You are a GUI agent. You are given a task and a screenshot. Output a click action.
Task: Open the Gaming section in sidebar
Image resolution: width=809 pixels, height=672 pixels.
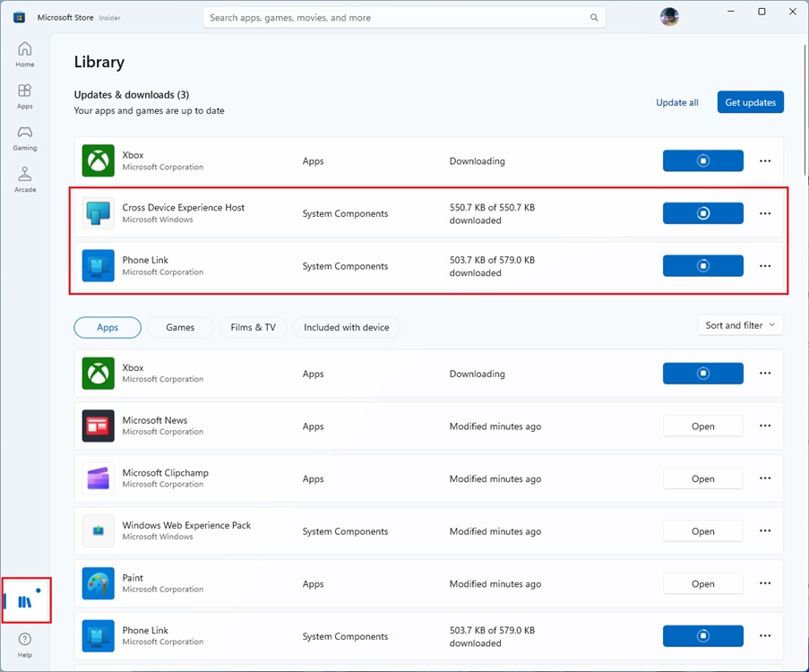25,137
